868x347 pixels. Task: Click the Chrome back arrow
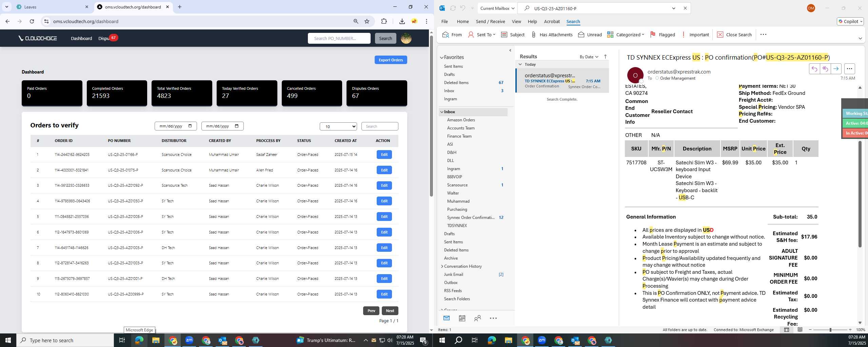coord(7,21)
